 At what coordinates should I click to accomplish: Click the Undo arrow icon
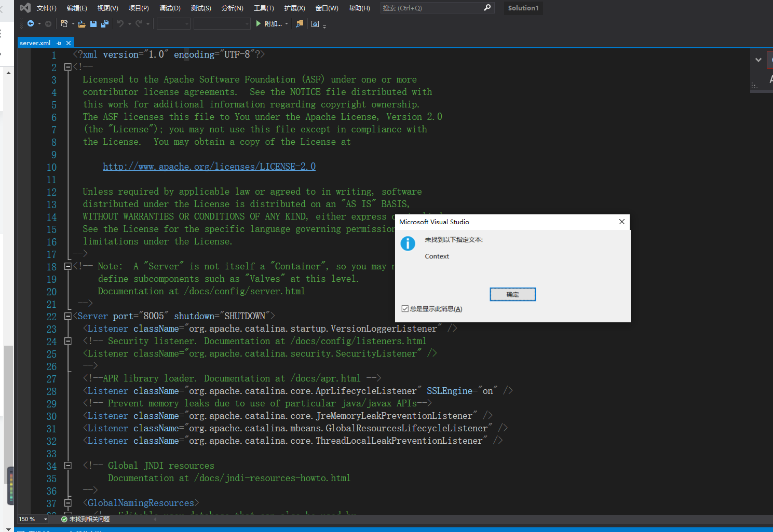point(120,23)
